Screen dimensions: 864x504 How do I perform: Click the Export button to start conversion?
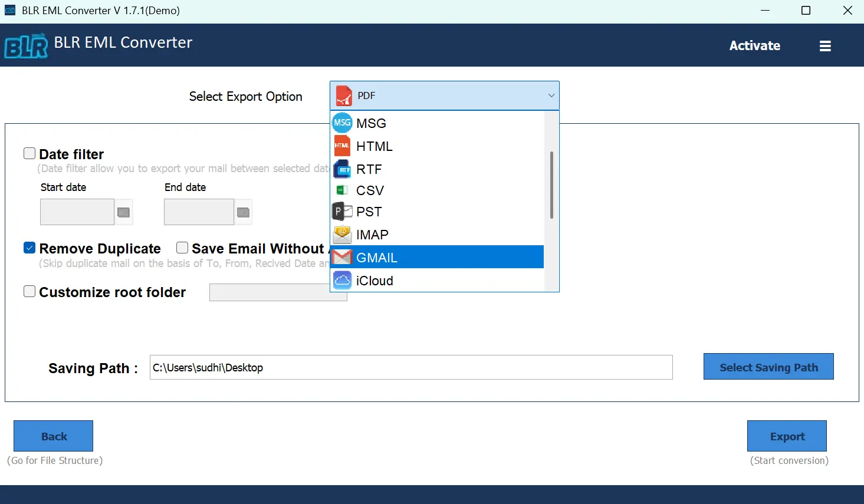click(786, 436)
